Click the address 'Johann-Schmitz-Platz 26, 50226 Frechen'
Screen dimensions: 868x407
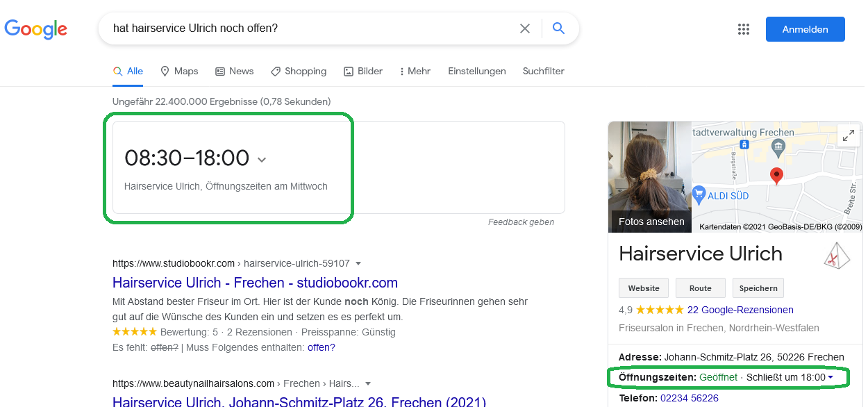pos(754,357)
